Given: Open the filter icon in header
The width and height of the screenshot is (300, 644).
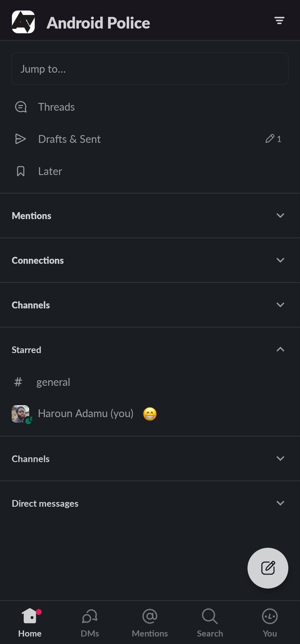Looking at the screenshot, I should (279, 21).
